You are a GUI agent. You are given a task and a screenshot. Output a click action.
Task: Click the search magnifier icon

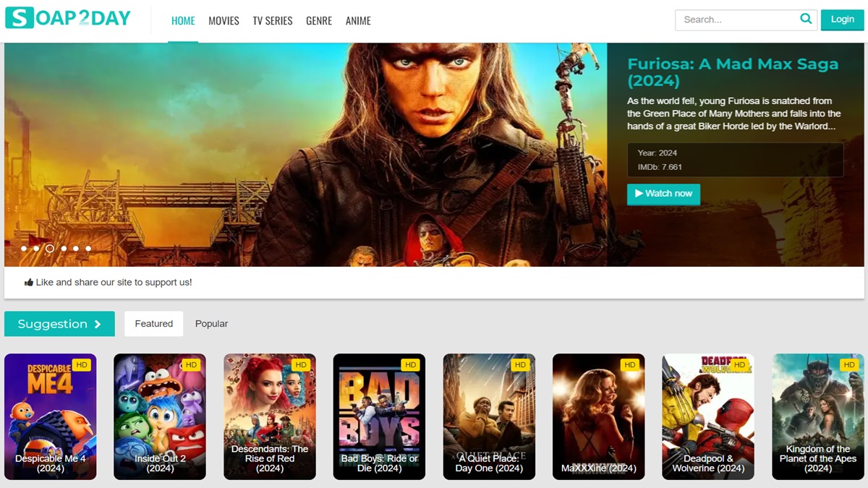click(806, 20)
